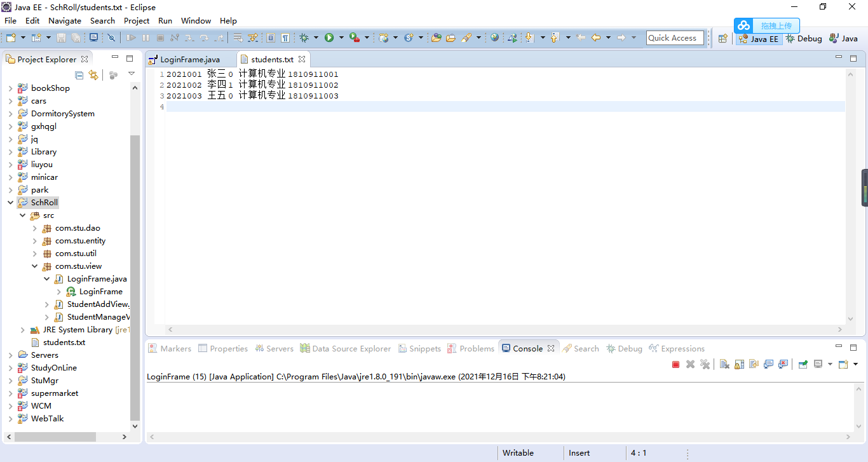868x462 pixels.
Task: Switch to LoginFrame.java editor tab
Action: (190, 59)
